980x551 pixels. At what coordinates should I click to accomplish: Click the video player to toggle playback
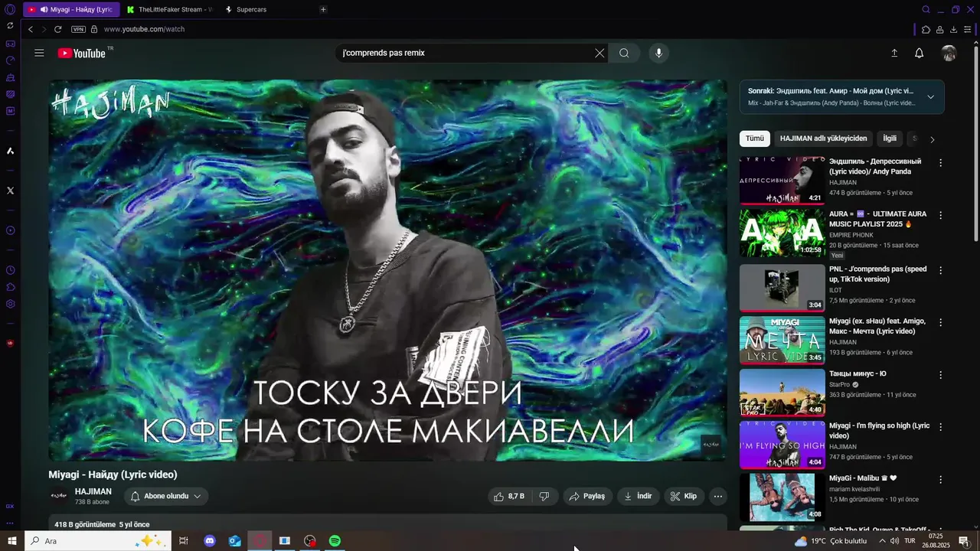coord(387,270)
